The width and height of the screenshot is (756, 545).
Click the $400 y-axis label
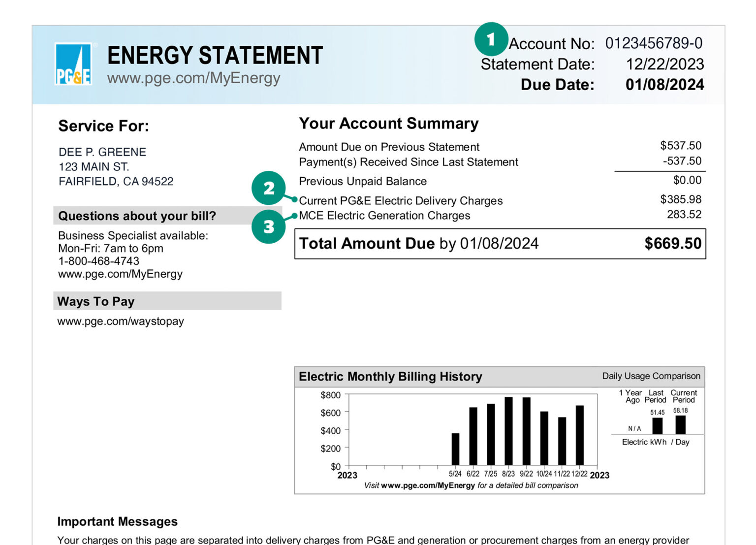coord(330,431)
